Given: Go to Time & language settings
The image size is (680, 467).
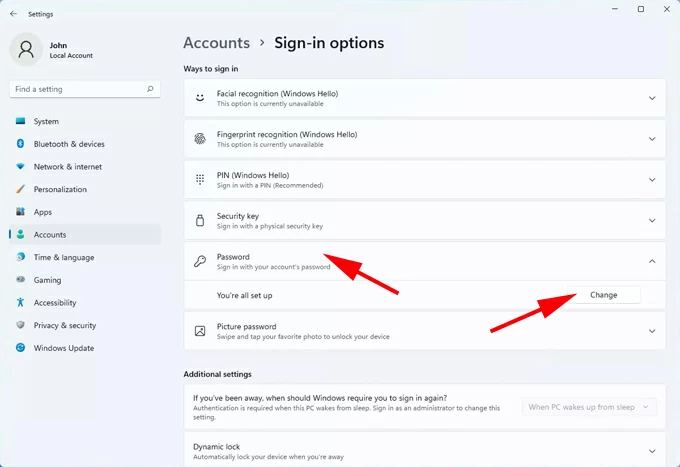Looking at the screenshot, I should (63, 257).
